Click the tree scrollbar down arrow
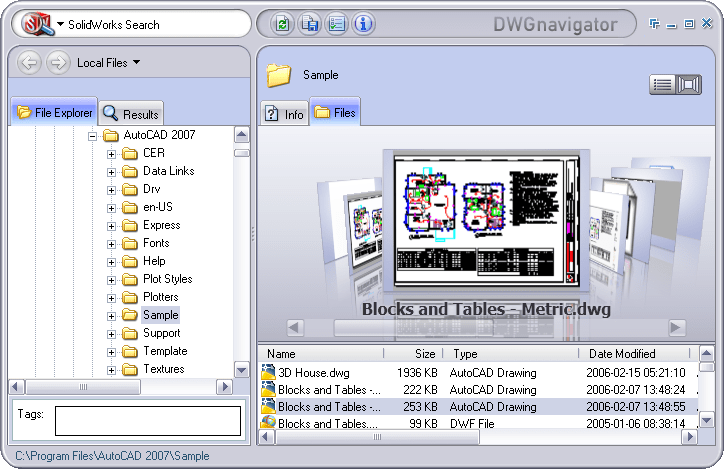Image resolution: width=724 pixels, height=469 pixels. 241,369
